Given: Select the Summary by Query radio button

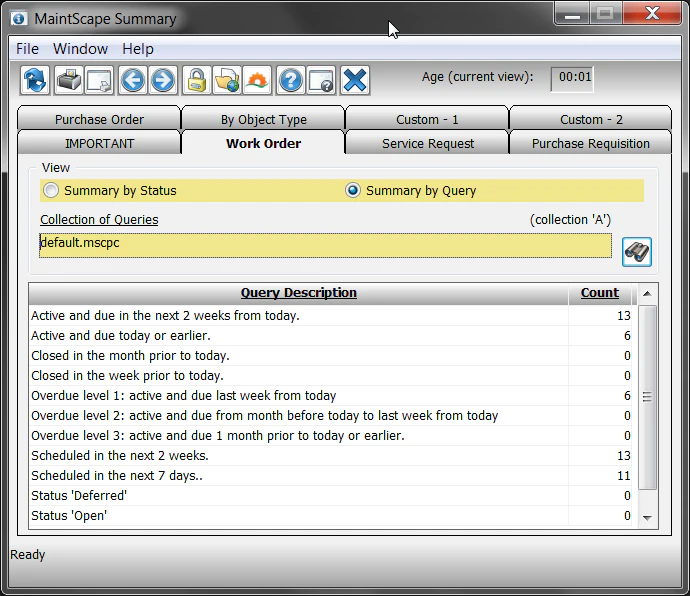Looking at the screenshot, I should coord(353,191).
